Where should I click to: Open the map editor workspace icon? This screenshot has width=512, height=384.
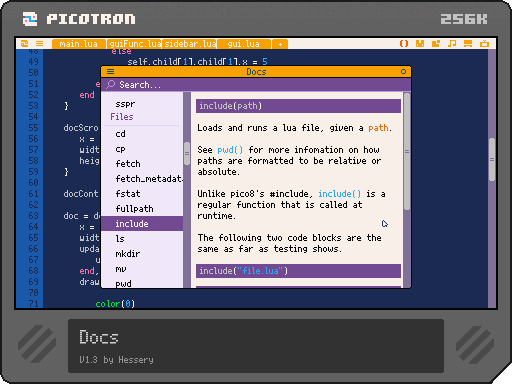tap(436, 43)
